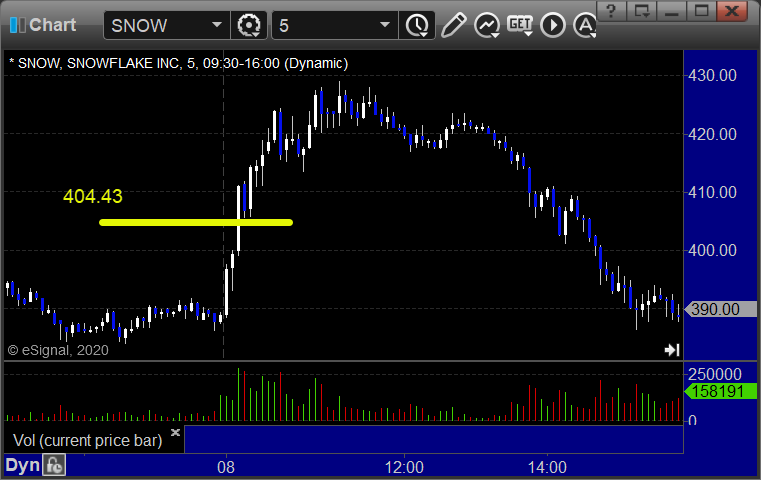Screen dimensions: 761x480
Task: Close the chart window
Action: (732, 11)
